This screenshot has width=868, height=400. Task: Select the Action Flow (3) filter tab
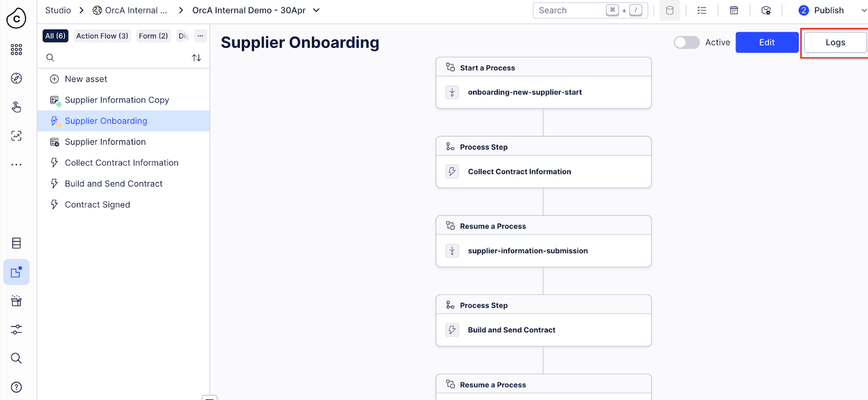coord(102,36)
